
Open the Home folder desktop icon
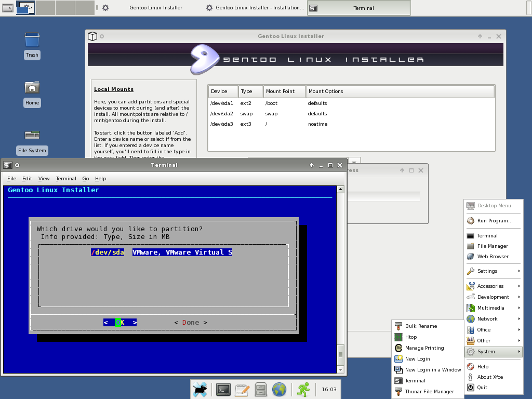32,87
